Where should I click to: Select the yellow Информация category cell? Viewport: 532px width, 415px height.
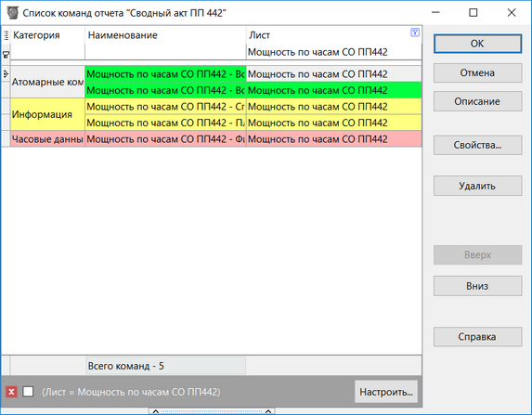click(x=47, y=114)
